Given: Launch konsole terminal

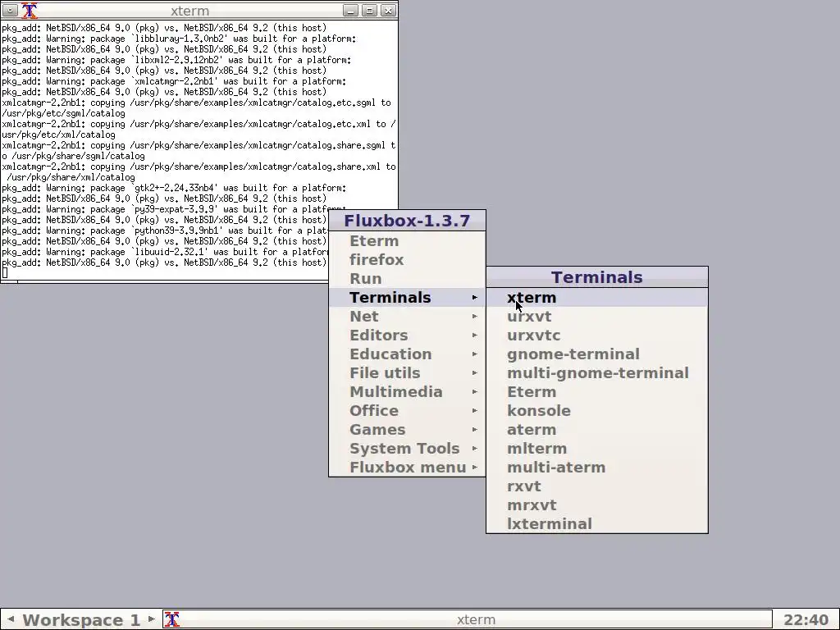Looking at the screenshot, I should point(597,410).
